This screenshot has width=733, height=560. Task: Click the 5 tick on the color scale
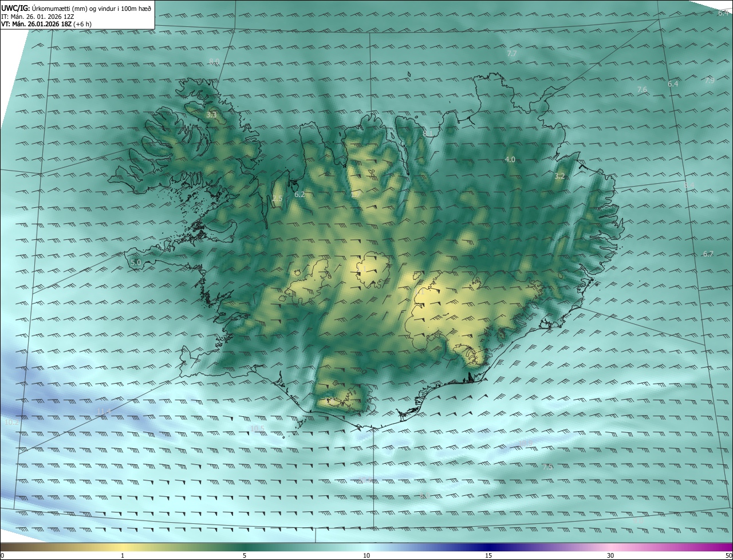(x=245, y=555)
